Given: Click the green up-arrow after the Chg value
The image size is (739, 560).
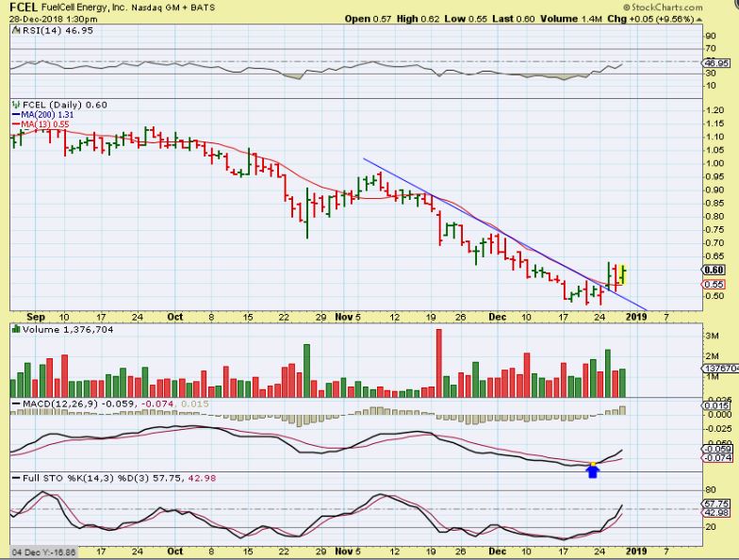Looking at the screenshot, I should pos(699,19).
